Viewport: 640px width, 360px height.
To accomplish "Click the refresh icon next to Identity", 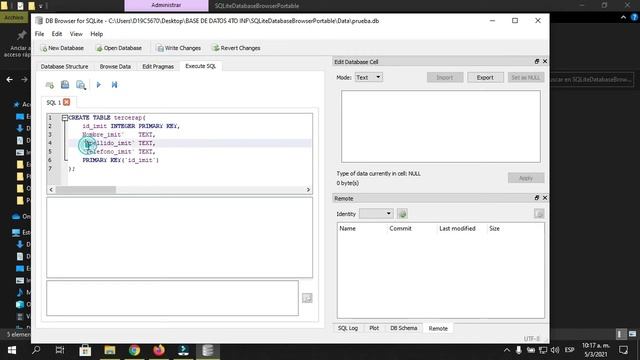I will click(x=402, y=213).
